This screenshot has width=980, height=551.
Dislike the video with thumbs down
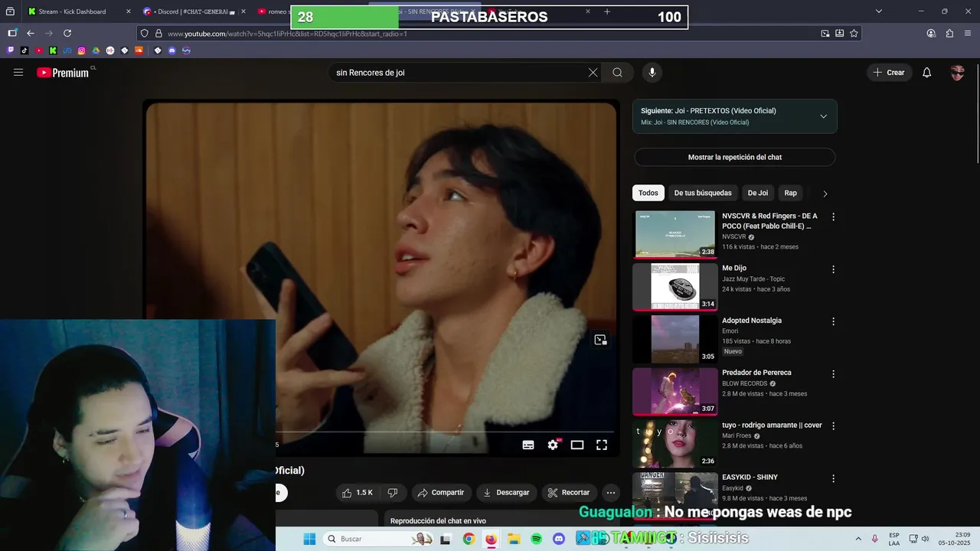coord(393,493)
